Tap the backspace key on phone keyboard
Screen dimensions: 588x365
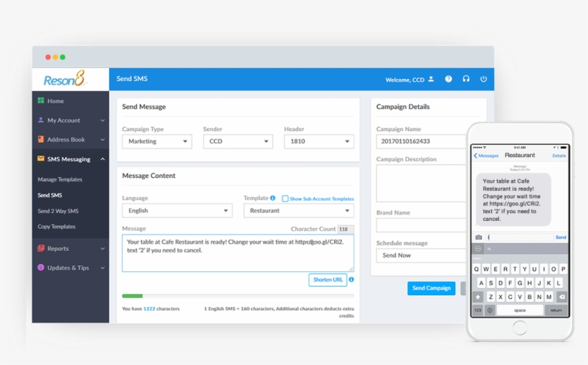561,297
